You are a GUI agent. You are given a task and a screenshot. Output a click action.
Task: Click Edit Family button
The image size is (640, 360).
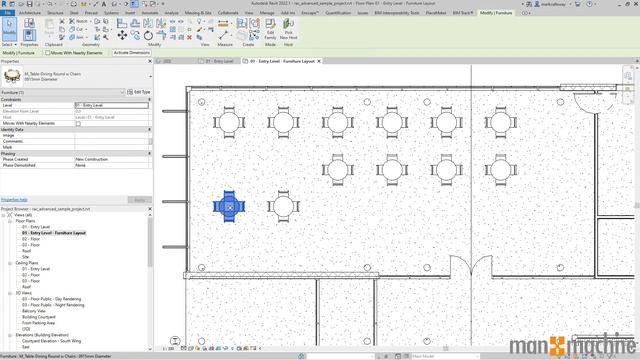click(x=270, y=29)
